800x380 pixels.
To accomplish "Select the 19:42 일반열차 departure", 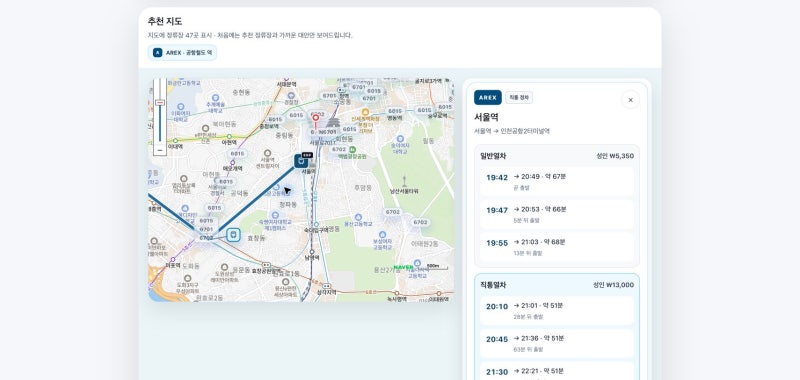I will pyautogui.click(x=557, y=181).
